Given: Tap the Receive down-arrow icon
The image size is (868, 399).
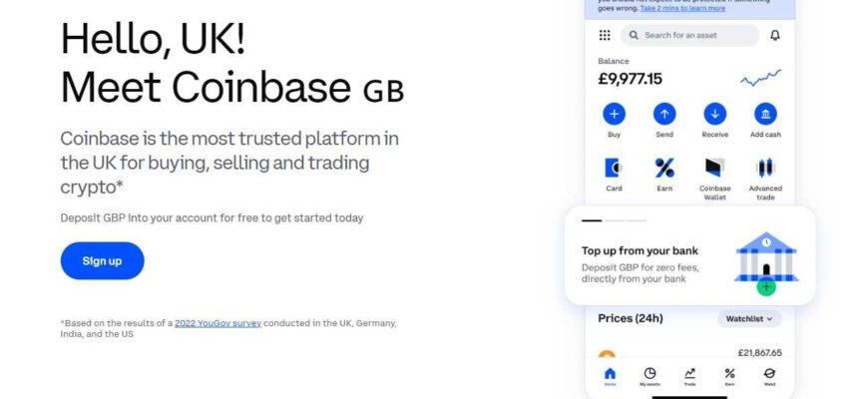Looking at the screenshot, I should (714, 114).
